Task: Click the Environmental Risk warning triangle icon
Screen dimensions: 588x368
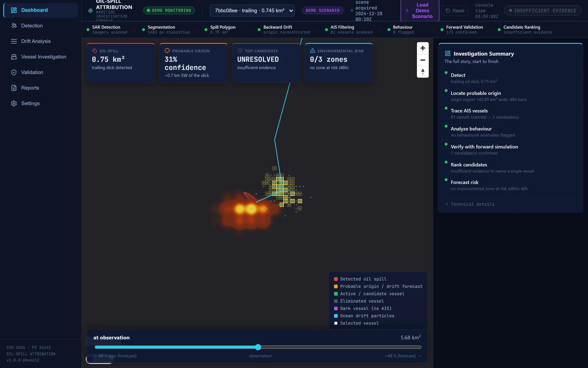Action: [312, 51]
